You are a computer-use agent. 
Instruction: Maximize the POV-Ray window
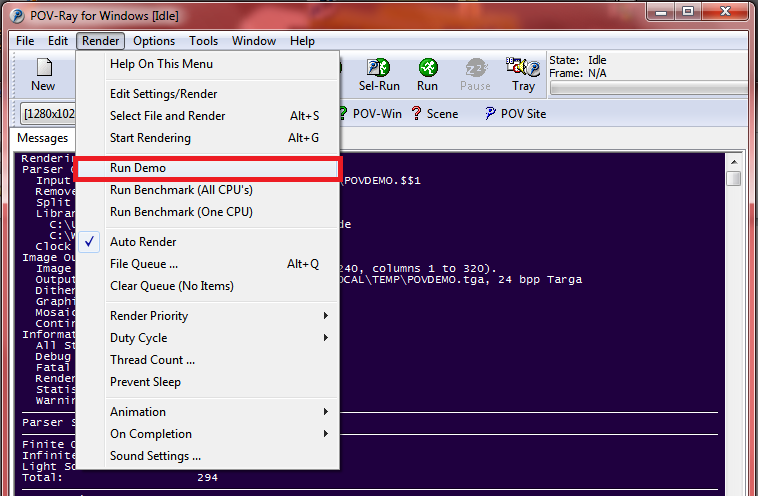point(688,12)
